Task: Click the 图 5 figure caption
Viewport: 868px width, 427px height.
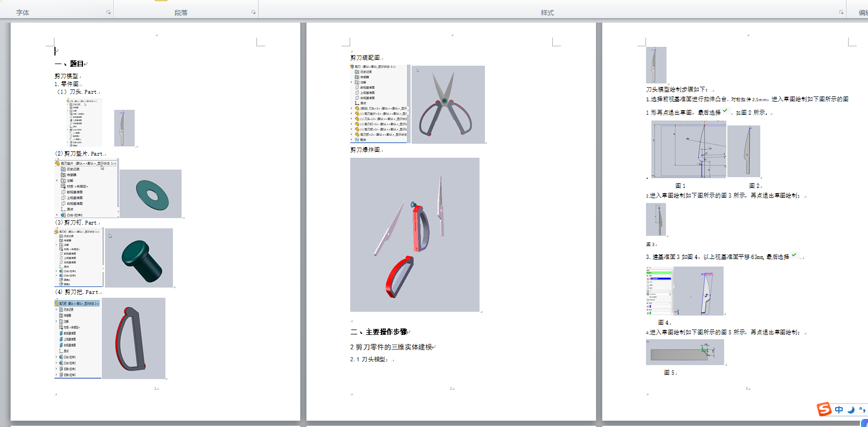Action: [x=669, y=373]
